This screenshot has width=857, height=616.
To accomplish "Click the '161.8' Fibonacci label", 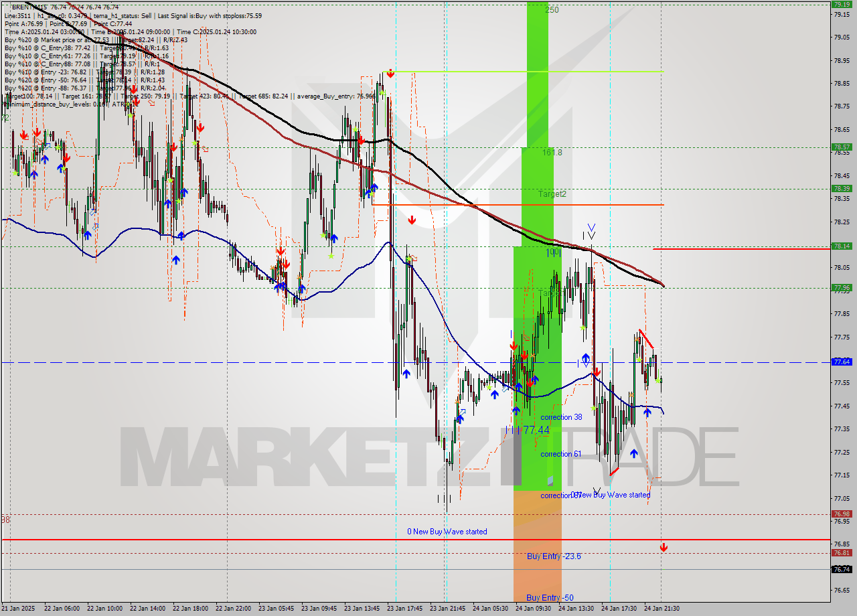I will pyautogui.click(x=552, y=153).
